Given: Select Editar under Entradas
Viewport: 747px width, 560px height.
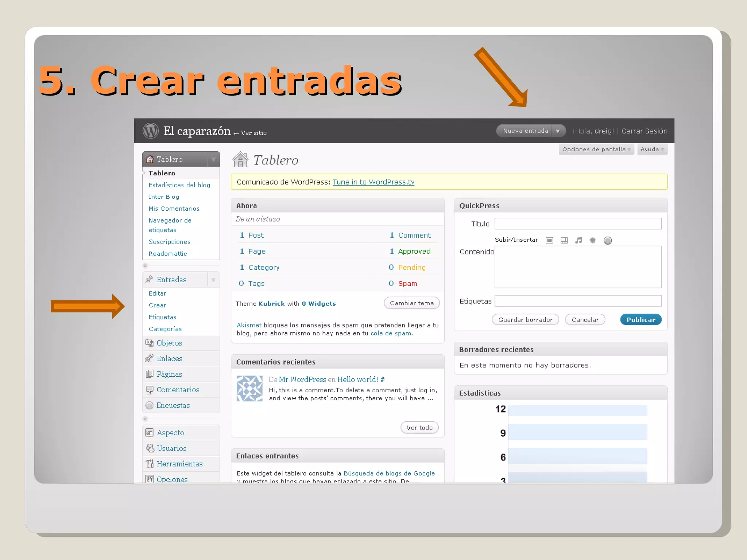Looking at the screenshot, I should tap(157, 293).
